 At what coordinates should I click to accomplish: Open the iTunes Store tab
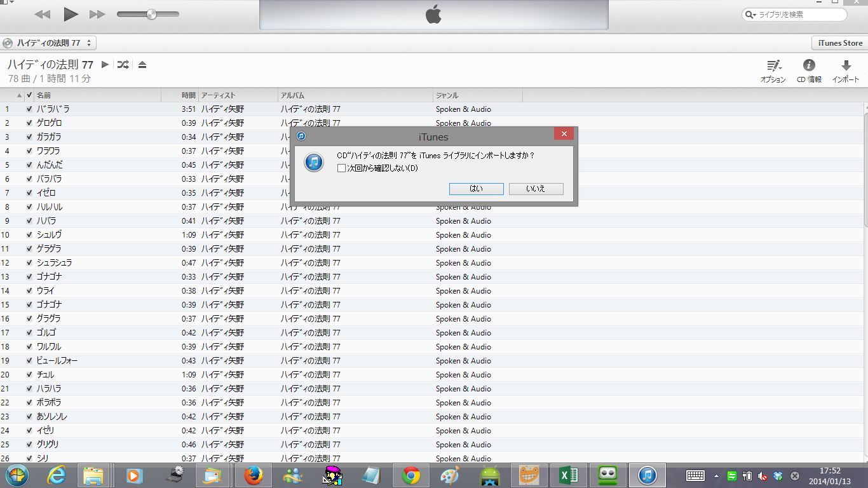pos(839,43)
